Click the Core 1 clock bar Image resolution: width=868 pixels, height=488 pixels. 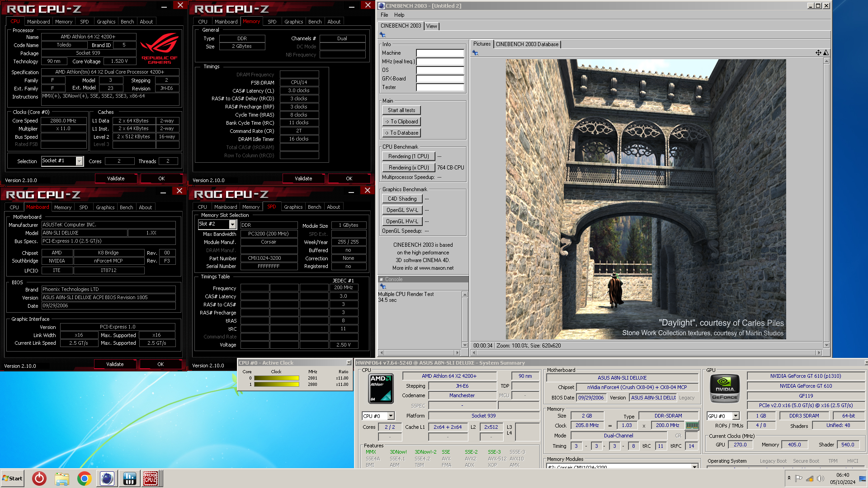point(277,385)
